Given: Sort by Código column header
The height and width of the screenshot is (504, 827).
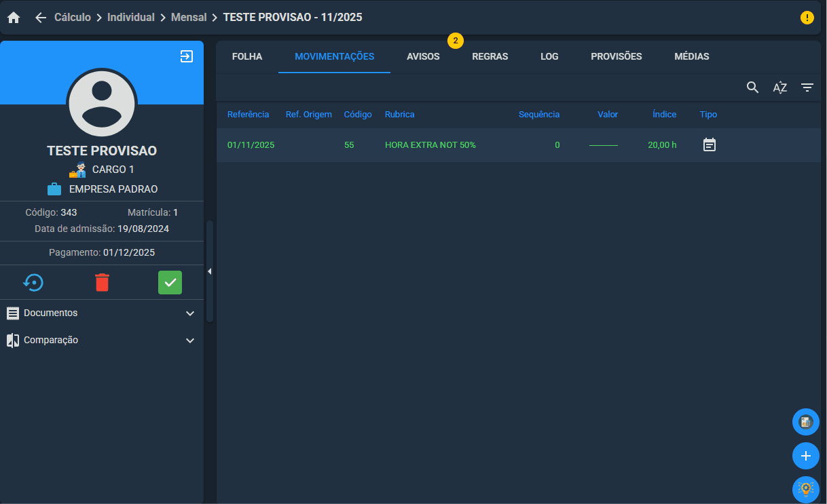Looking at the screenshot, I should (358, 115).
